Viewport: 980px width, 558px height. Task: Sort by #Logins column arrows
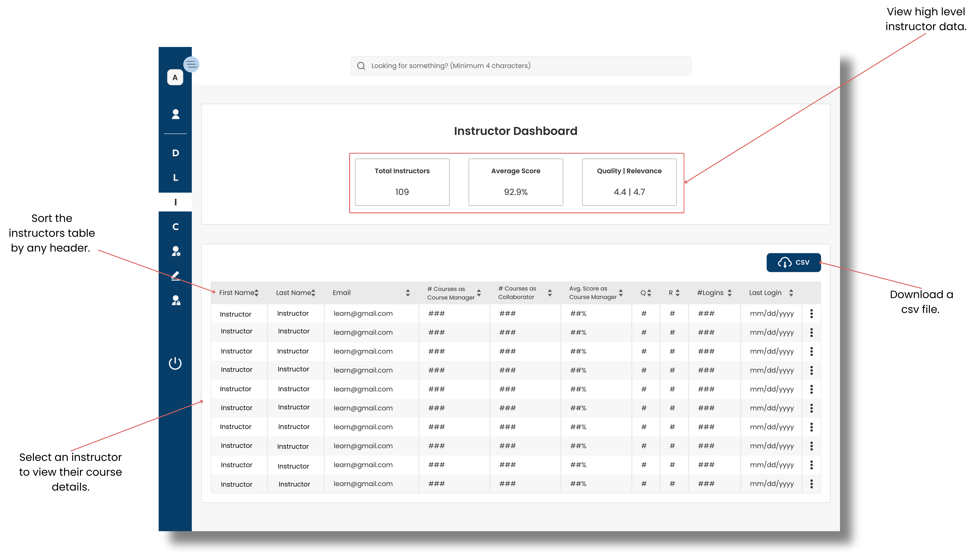(729, 293)
